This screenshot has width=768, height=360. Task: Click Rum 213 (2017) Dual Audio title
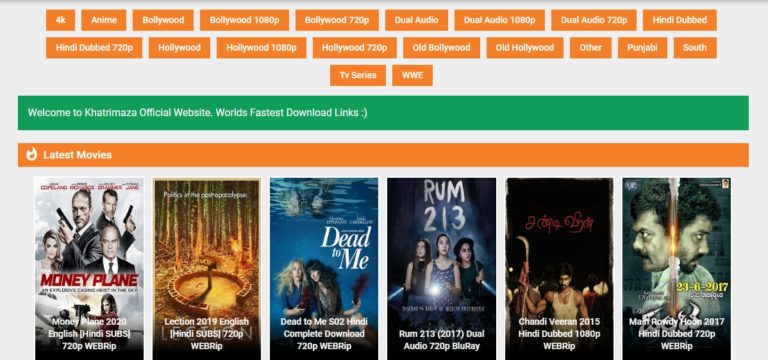click(x=441, y=339)
